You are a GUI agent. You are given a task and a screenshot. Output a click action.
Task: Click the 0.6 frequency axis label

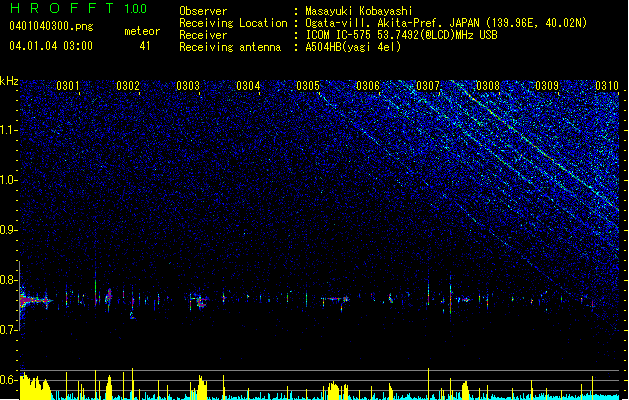click(9, 380)
